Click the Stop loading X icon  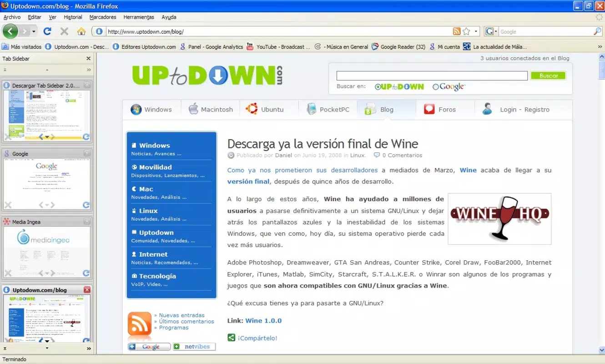[x=64, y=31]
